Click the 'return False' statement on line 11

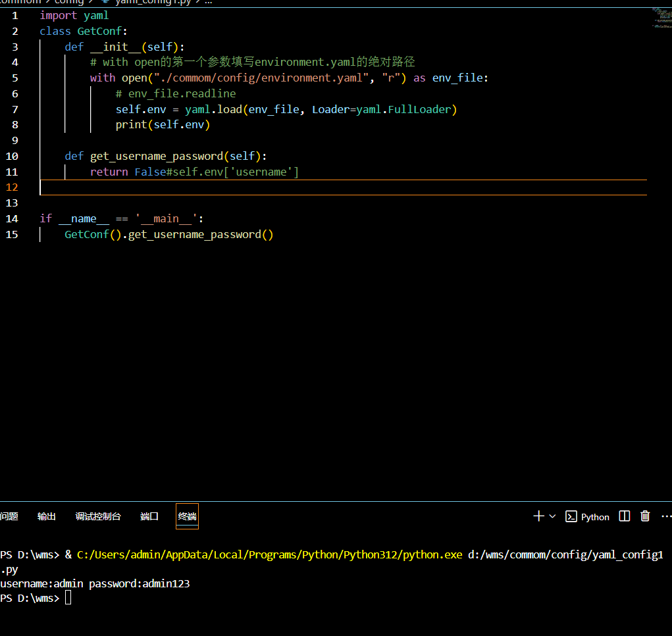point(128,172)
